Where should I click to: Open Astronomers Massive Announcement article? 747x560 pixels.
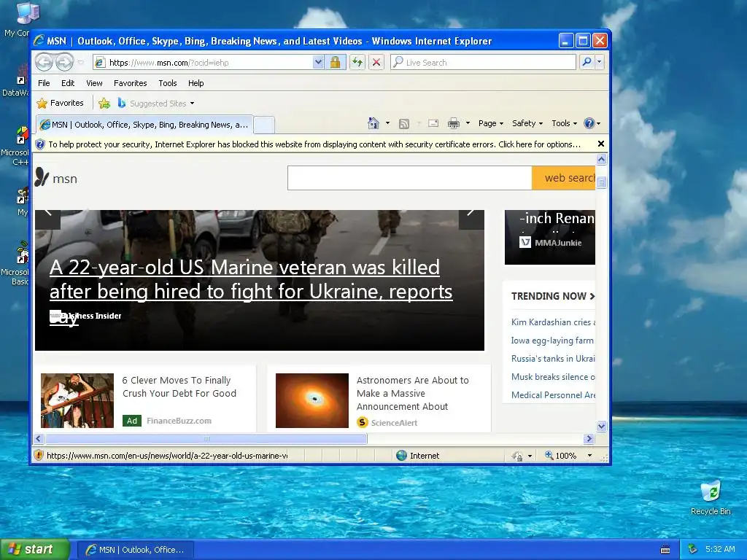point(413,393)
